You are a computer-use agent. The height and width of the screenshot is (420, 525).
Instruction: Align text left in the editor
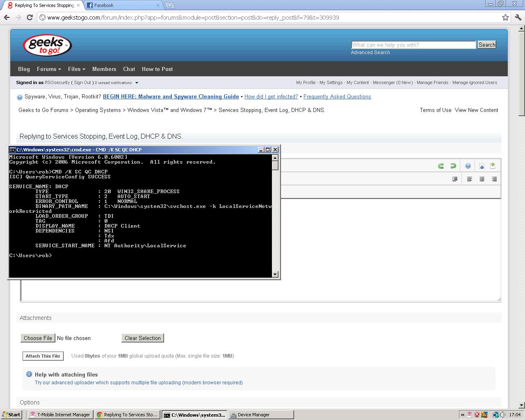[470, 179]
